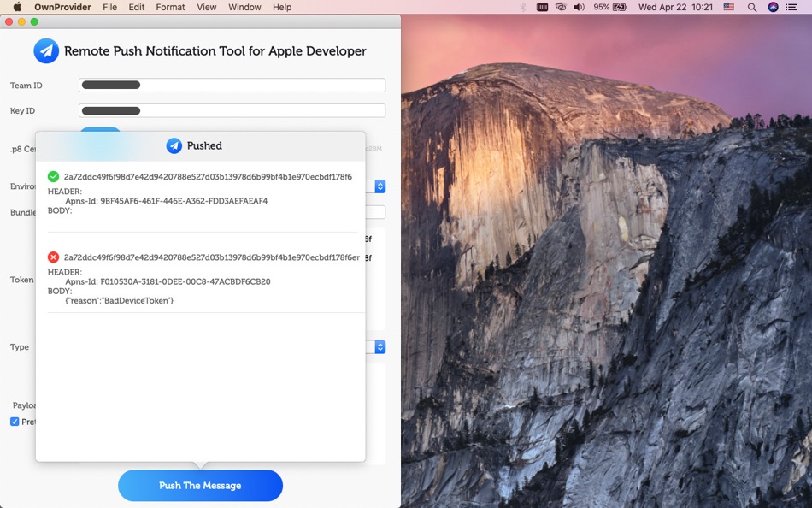
Task: Open the US flag input source menu
Action: click(x=728, y=7)
